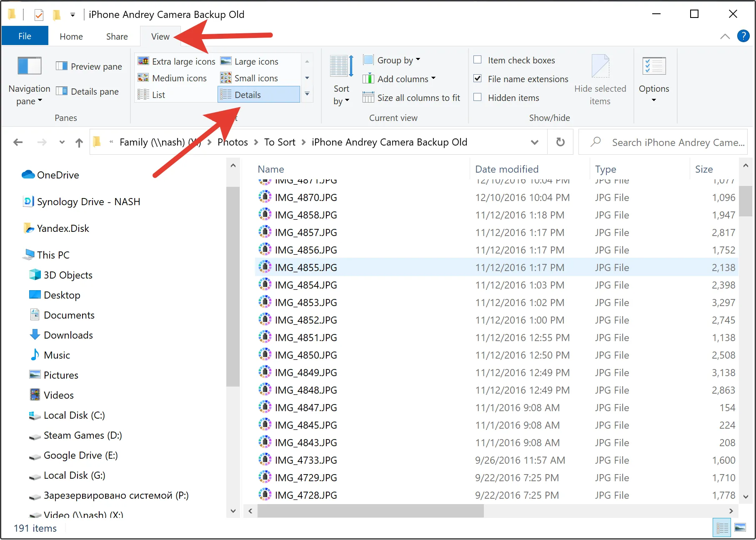Screen dimensions: 756x540
Task: Expand breadcrumb chevron after Photos
Action: 256,142
